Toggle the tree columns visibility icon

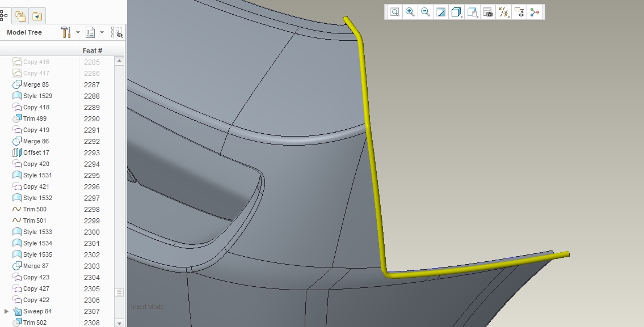click(117, 32)
